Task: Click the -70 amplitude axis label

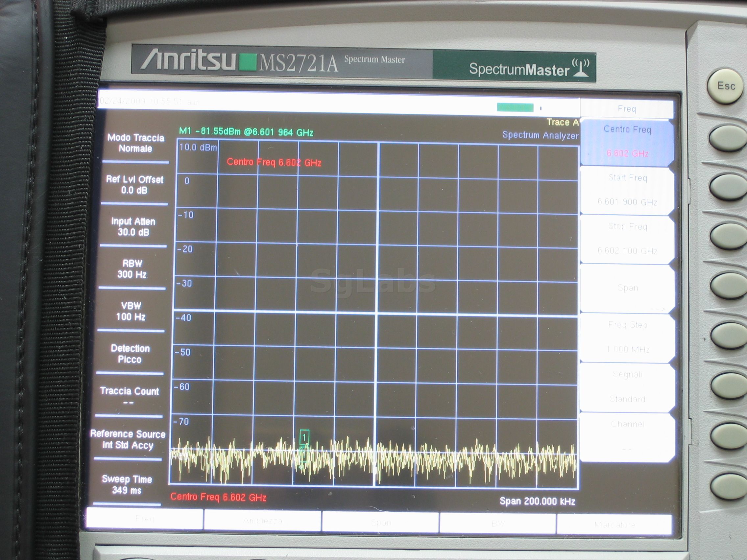Action: (181, 421)
